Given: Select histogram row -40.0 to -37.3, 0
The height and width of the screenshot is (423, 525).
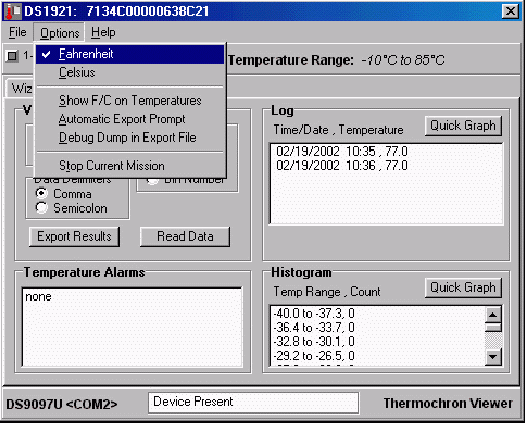Looking at the screenshot, I should (x=314, y=313).
